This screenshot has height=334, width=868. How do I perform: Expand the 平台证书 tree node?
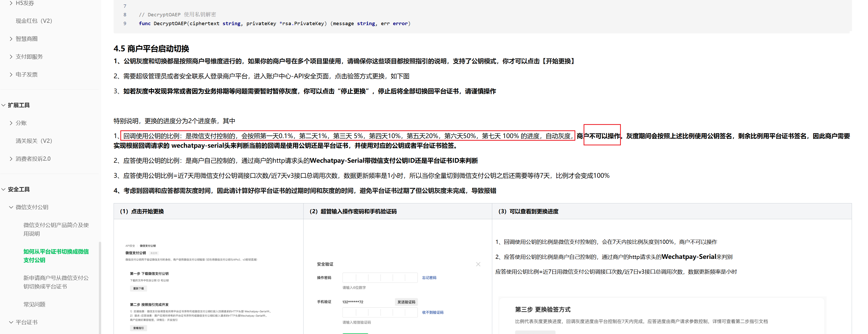pyautogui.click(x=11, y=323)
